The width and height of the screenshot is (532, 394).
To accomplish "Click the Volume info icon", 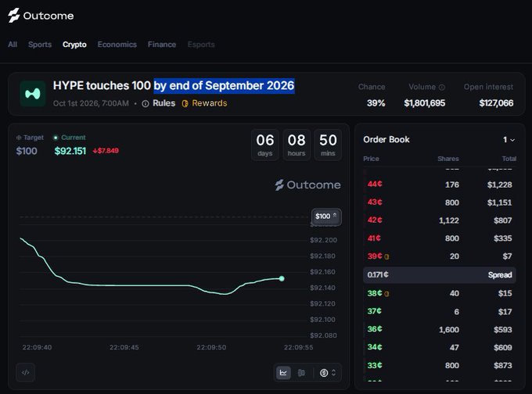I will [442, 88].
